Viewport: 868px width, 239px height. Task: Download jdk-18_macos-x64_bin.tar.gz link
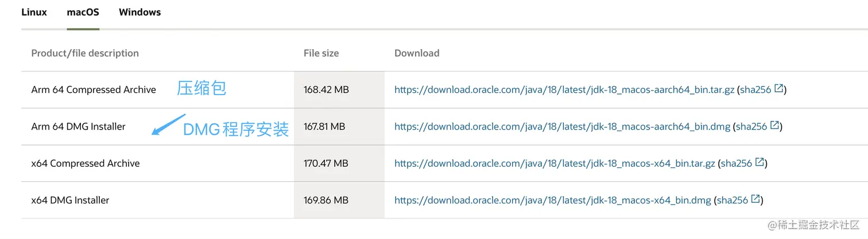[555, 163]
